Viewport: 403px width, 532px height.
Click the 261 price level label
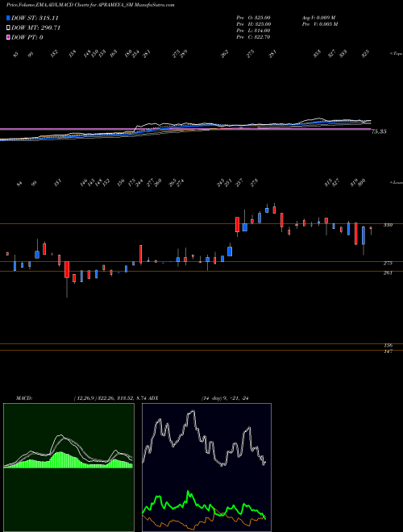coord(388,272)
